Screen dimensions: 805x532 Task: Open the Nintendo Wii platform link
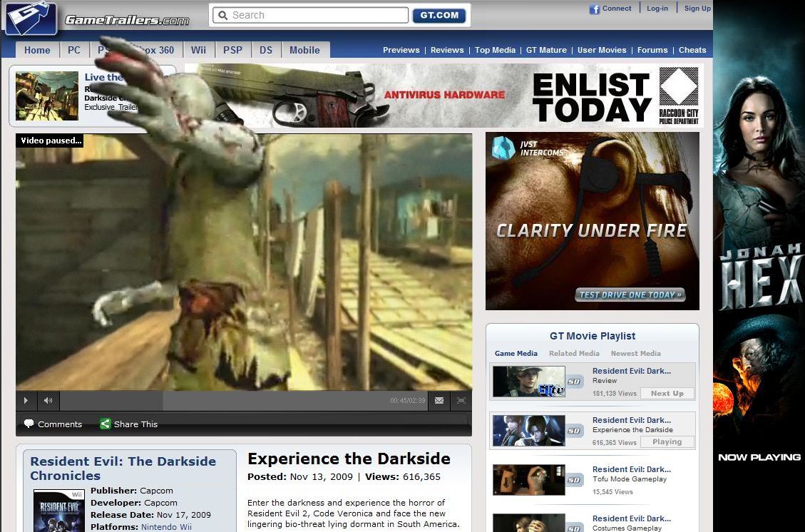coord(166,527)
